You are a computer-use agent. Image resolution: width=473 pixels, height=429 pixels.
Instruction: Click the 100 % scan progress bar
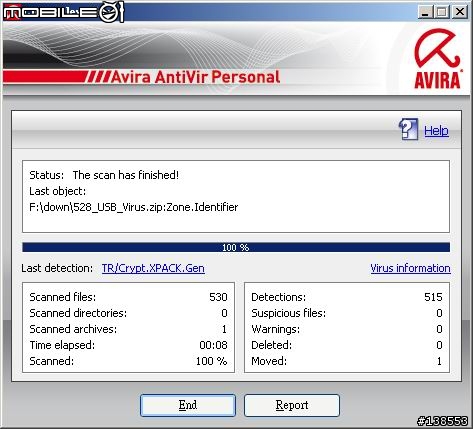click(236, 247)
